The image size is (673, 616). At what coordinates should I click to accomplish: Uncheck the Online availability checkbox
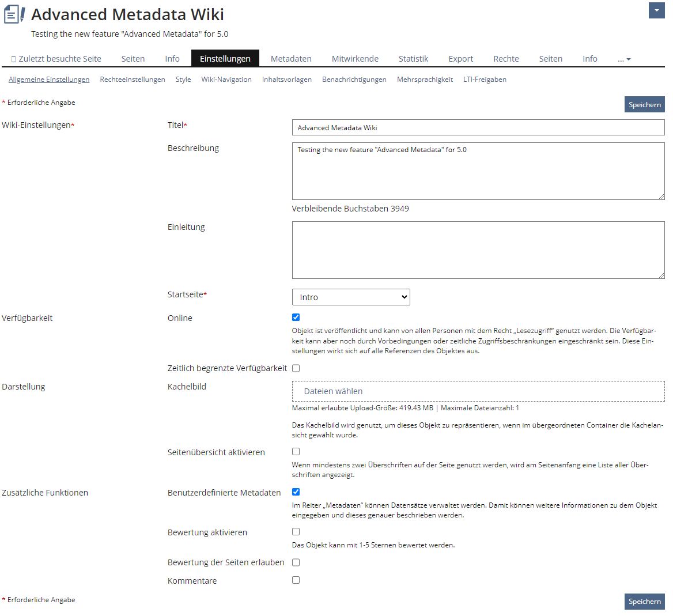pos(296,318)
